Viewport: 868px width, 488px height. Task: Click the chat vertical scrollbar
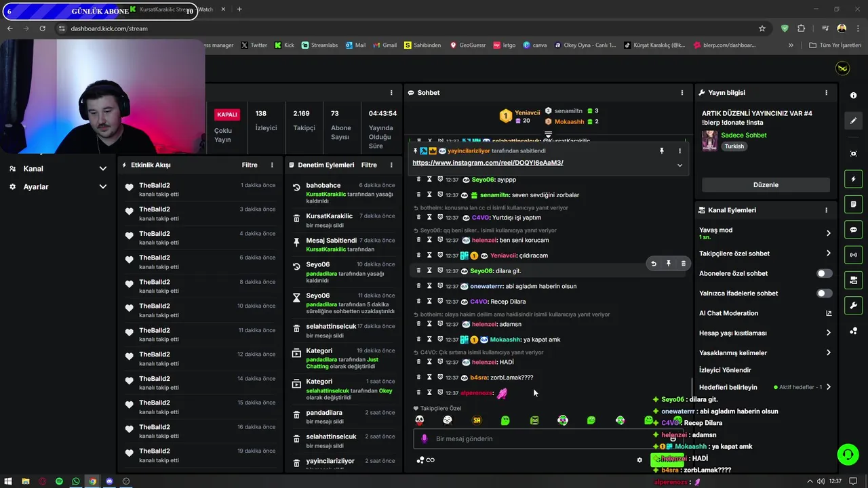tap(690, 389)
